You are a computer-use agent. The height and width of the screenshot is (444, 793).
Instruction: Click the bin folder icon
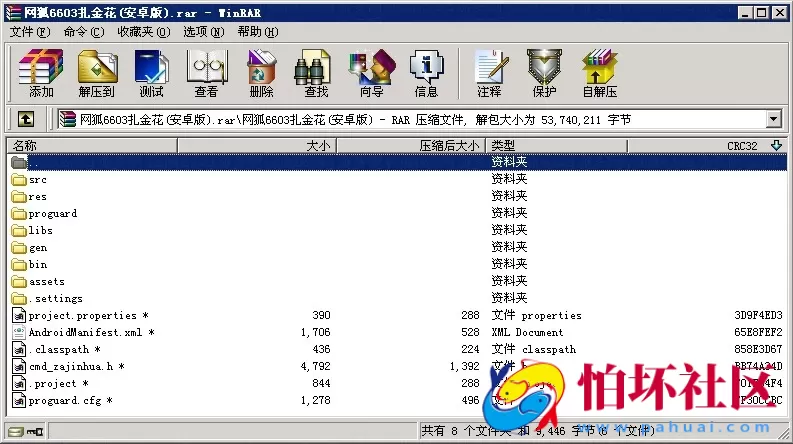19,264
